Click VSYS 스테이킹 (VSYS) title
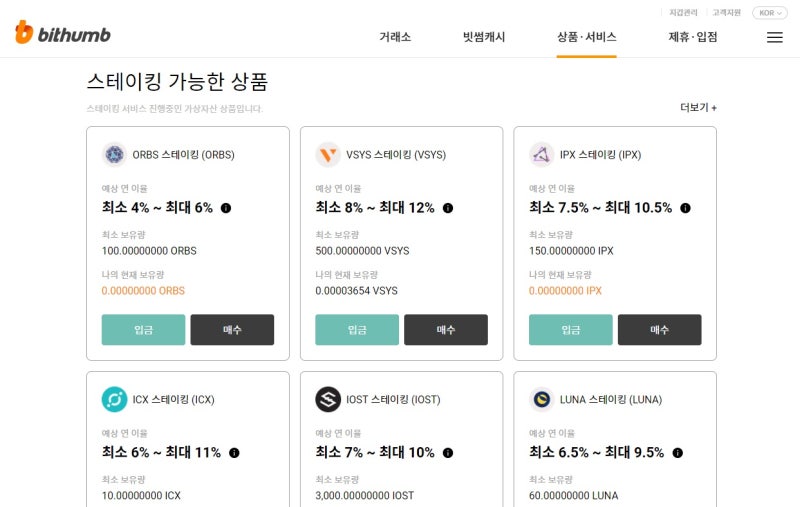 tap(396, 155)
